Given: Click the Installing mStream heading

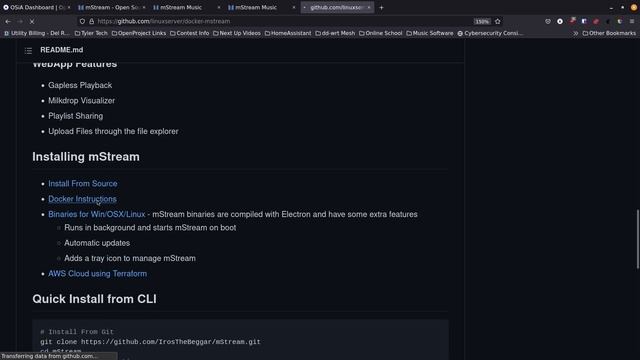Looking at the screenshot, I should point(86,157).
